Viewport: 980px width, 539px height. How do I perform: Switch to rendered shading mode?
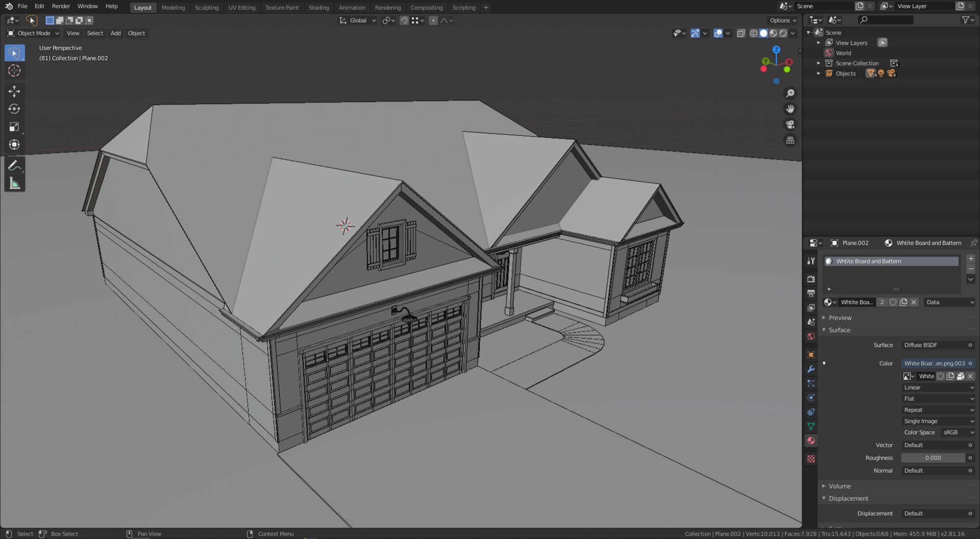pyautogui.click(x=783, y=33)
